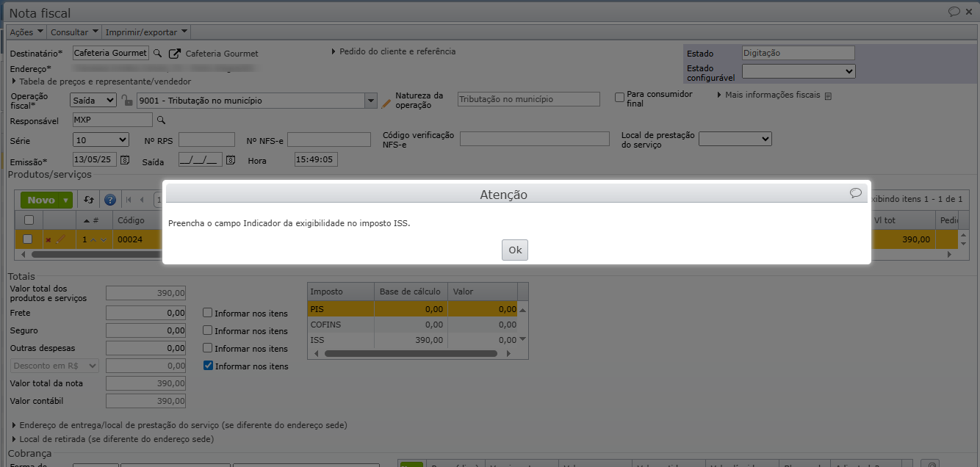The height and width of the screenshot is (467, 980).
Task: Click the pencil icon next to Natureza da operação
Action: click(386, 103)
